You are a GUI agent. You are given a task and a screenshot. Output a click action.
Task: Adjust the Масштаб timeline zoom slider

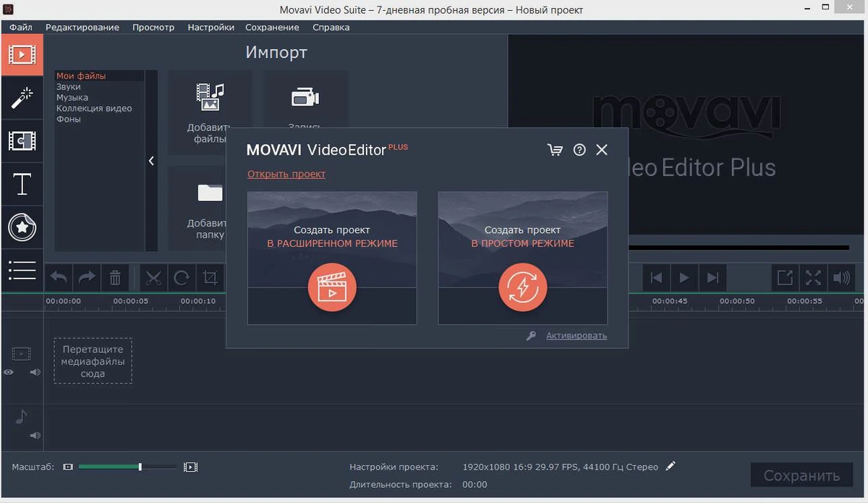(127, 467)
